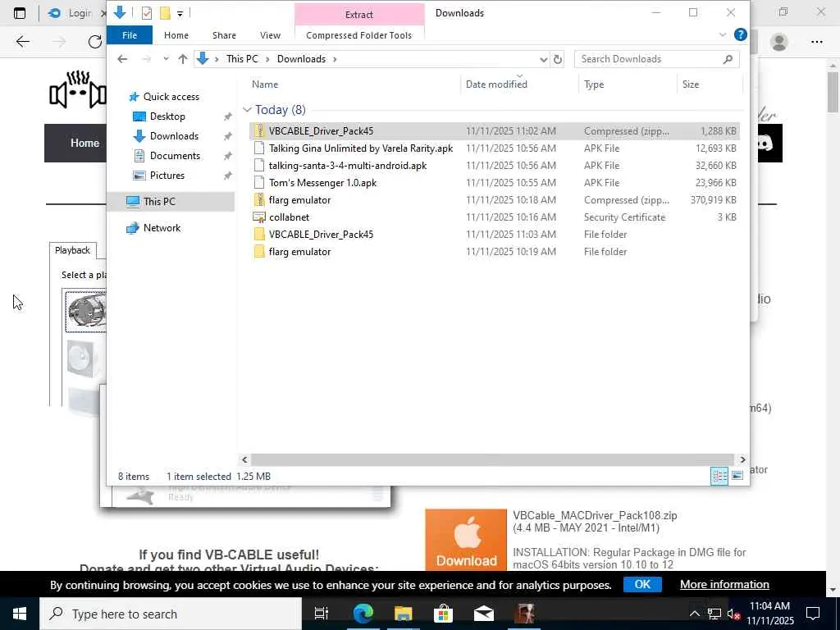Sort files by the Type column
840x630 pixels.
coord(594,84)
